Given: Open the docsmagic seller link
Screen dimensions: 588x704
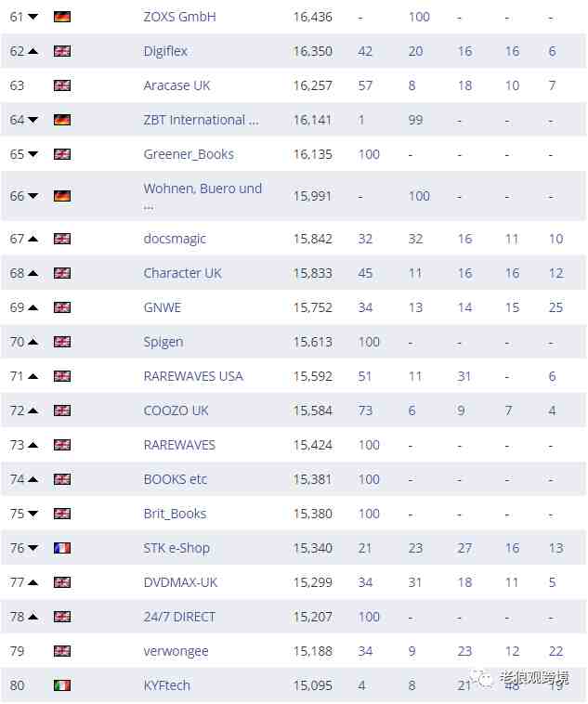Looking at the screenshot, I should [175, 239].
